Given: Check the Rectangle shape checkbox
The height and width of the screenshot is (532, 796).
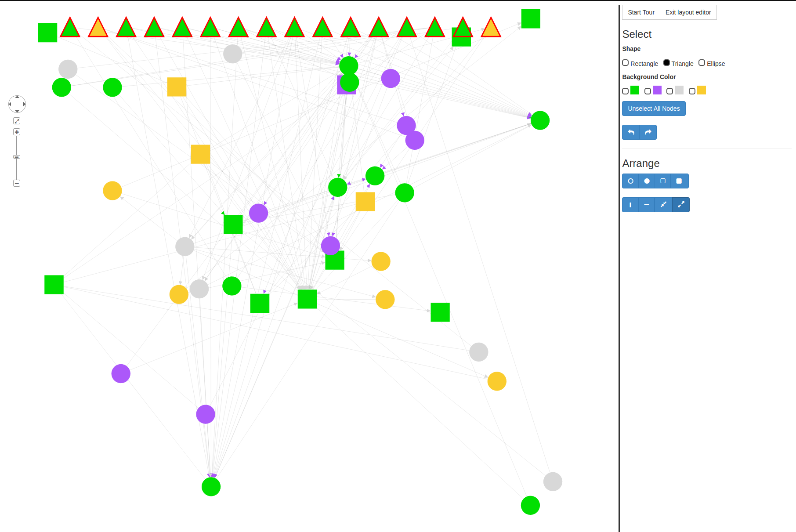Looking at the screenshot, I should (626, 63).
